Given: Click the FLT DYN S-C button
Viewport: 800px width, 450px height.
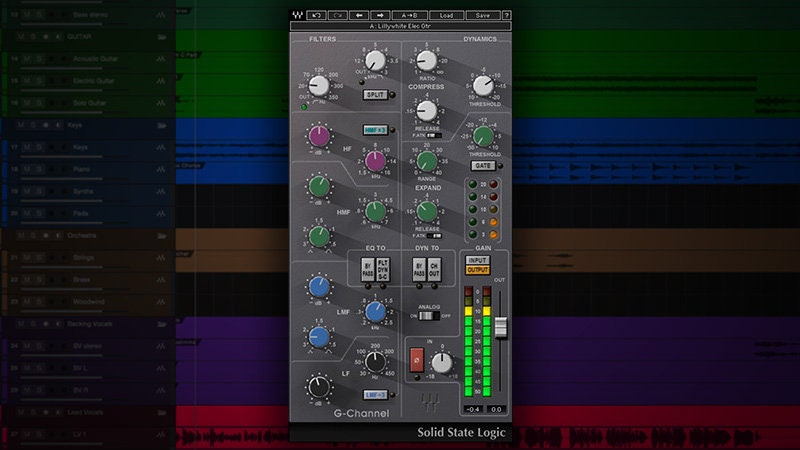Looking at the screenshot, I should pos(383,270).
